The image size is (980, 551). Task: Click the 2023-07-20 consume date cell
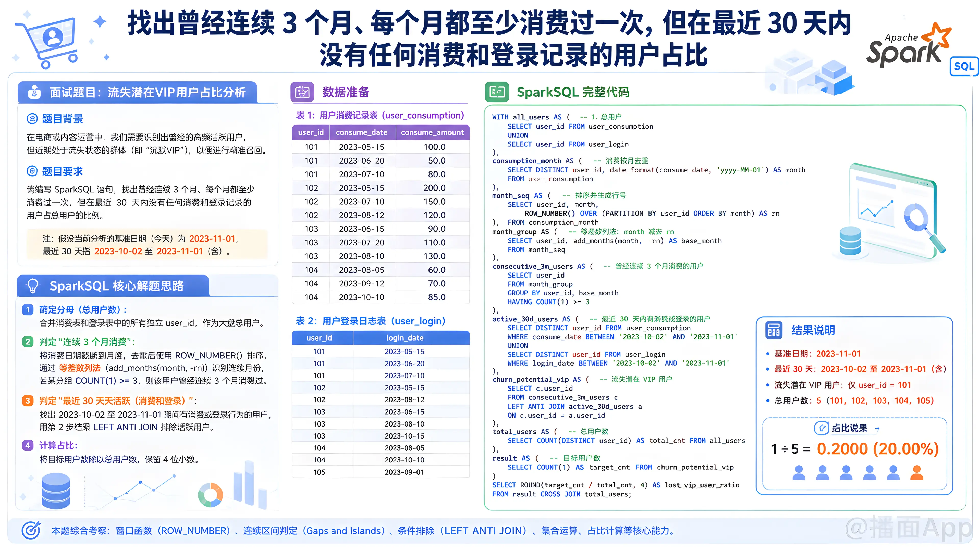(362, 242)
